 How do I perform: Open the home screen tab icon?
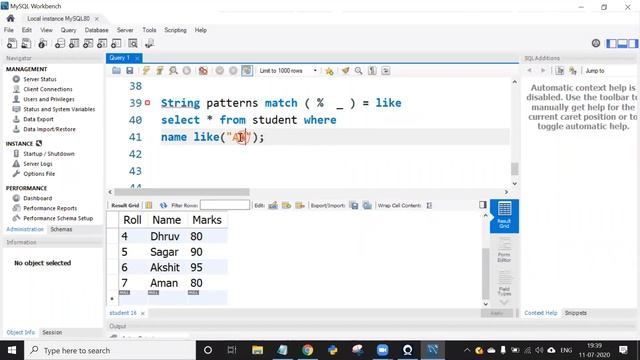[x=11, y=18]
